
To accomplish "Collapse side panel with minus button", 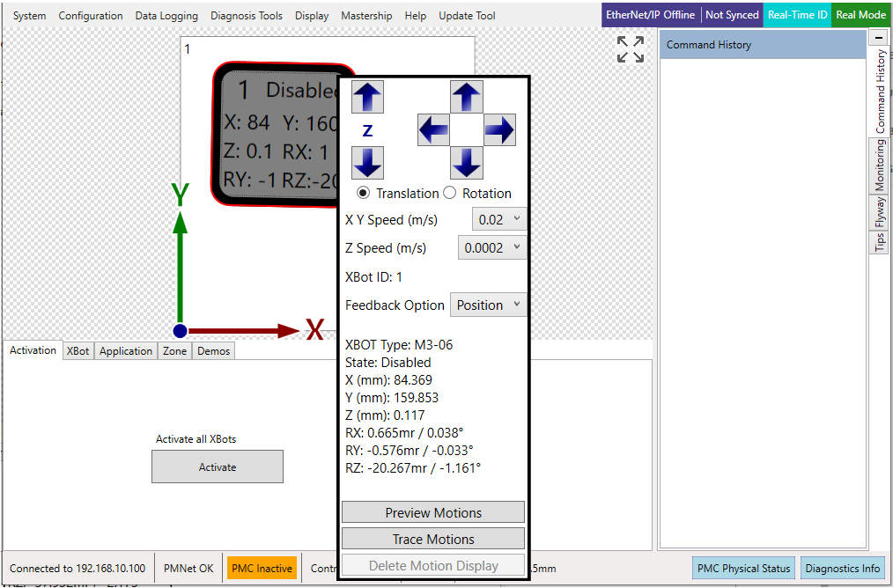I will [878, 38].
